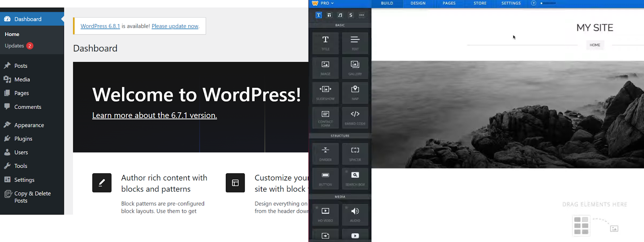The height and width of the screenshot is (242, 644).
Task: Open the Users menu in WordPress
Action: tap(32, 152)
